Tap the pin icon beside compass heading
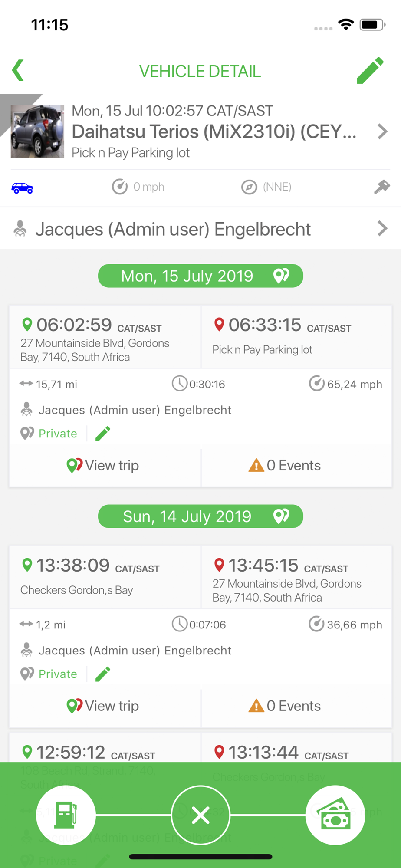This screenshot has height=868, width=401. click(382, 187)
